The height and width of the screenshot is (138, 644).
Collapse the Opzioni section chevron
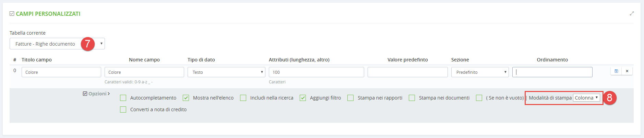109,94
